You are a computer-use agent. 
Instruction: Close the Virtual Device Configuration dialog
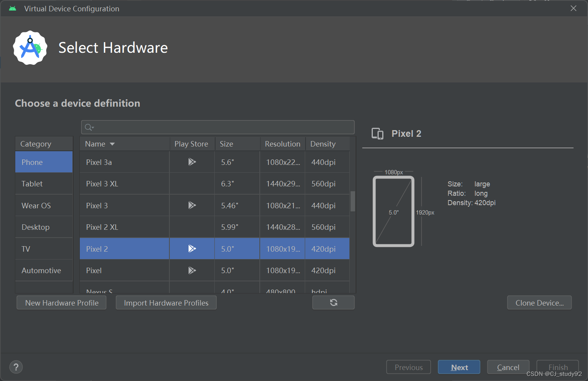(574, 8)
